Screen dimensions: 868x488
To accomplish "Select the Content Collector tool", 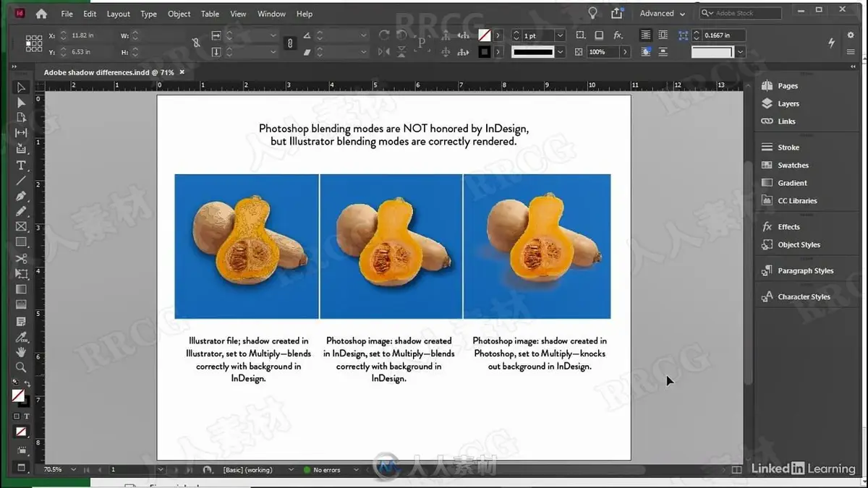I will (x=21, y=149).
